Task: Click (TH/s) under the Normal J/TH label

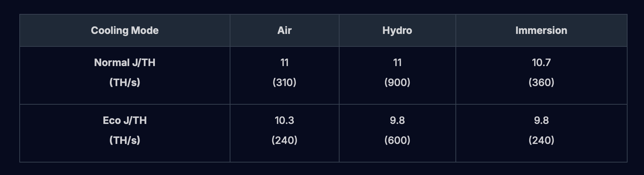Action: [125, 82]
